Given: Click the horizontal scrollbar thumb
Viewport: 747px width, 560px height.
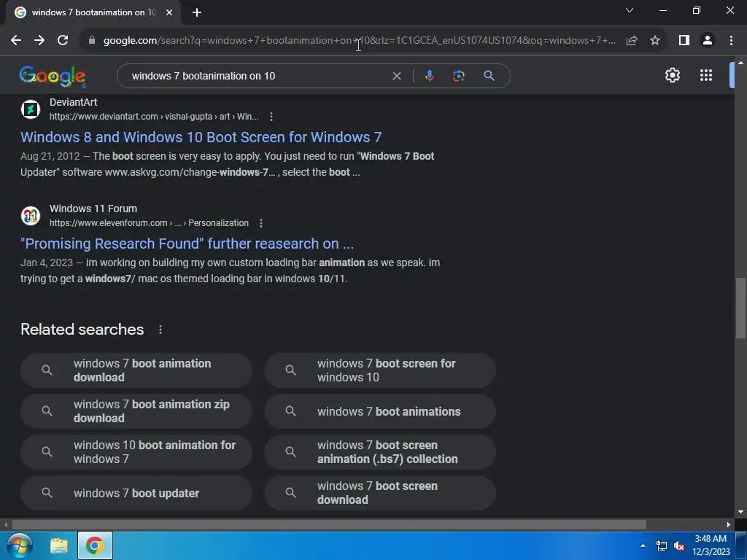Looking at the screenshot, I should (329, 525).
